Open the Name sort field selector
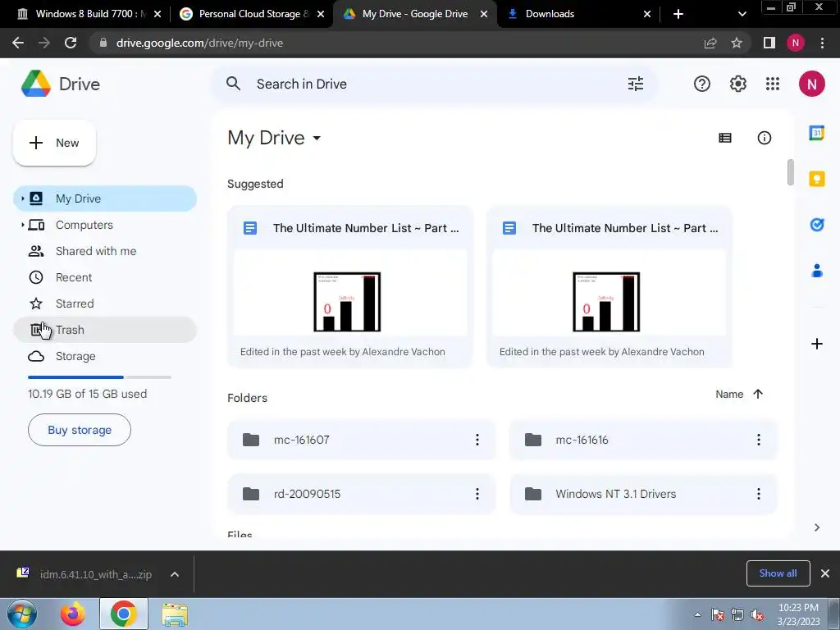Screen dimensions: 840x630 tap(729, 395)
